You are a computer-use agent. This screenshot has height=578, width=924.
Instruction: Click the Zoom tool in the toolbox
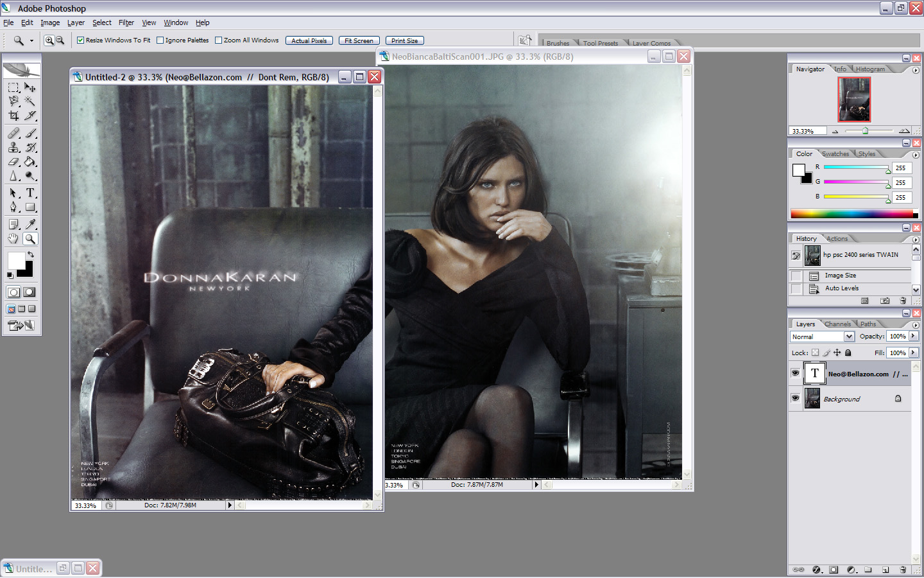coord(30,239)
